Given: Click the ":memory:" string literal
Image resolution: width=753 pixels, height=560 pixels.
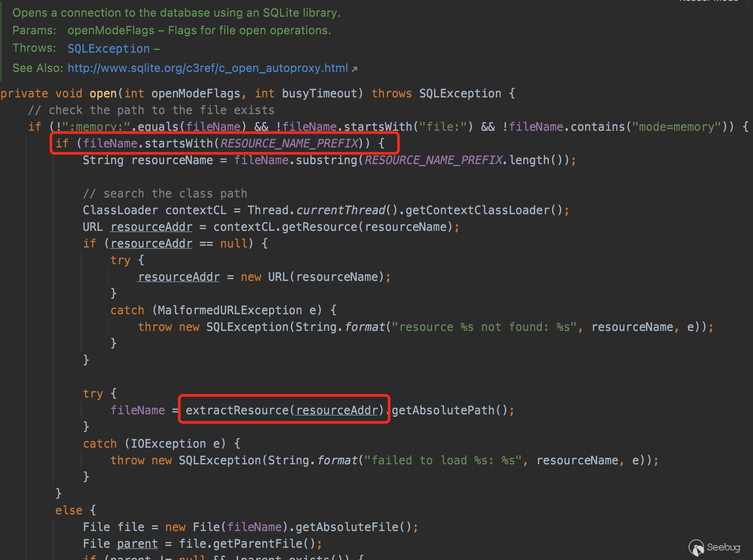Looking at the screenshot, I should (x=97, y=127).
